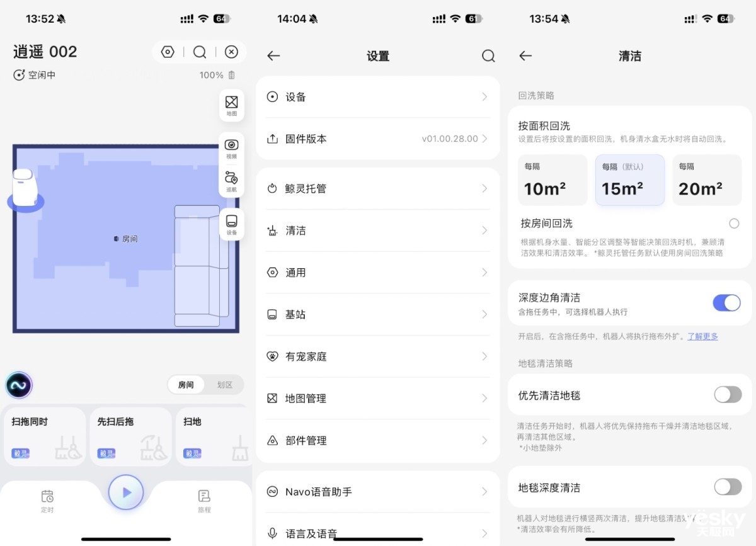Switch to the 划区 tab
The image size is (756, 546).
225,385
